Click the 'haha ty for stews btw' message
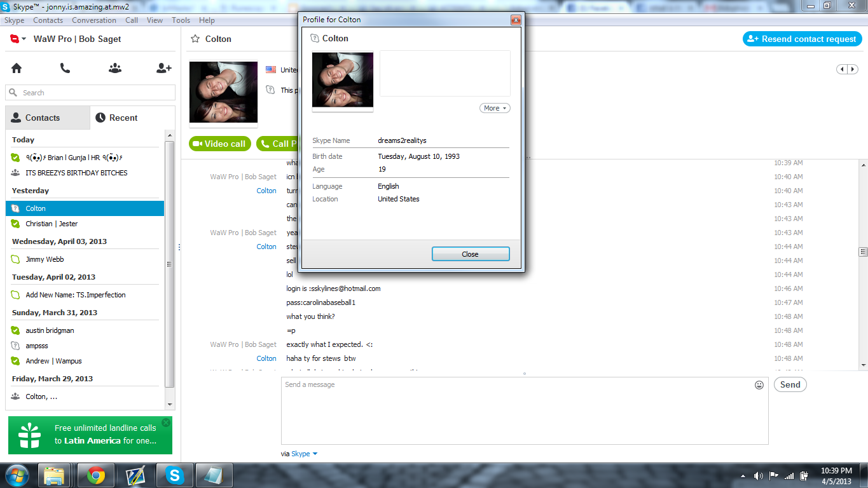 [x=321, y=358]
